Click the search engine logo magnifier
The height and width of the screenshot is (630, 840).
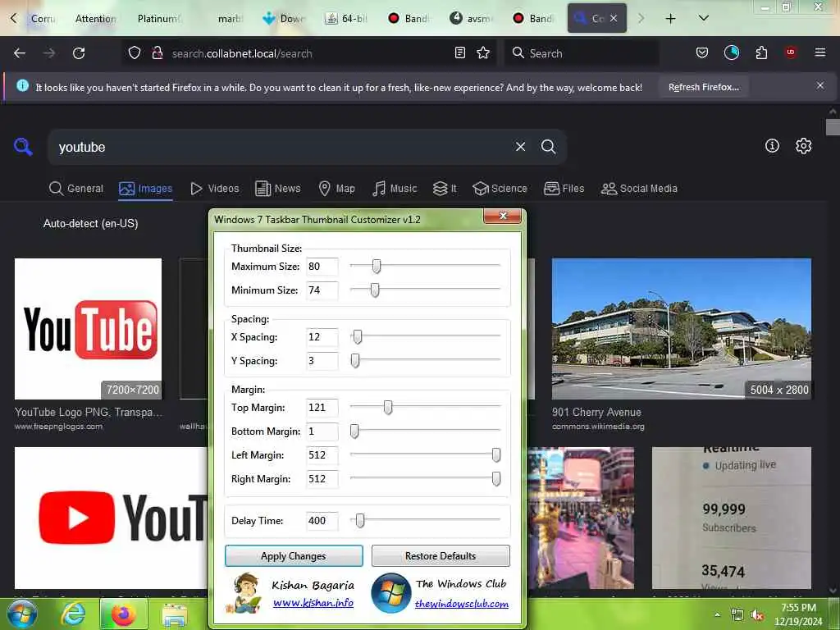click(x=23, y=146)
